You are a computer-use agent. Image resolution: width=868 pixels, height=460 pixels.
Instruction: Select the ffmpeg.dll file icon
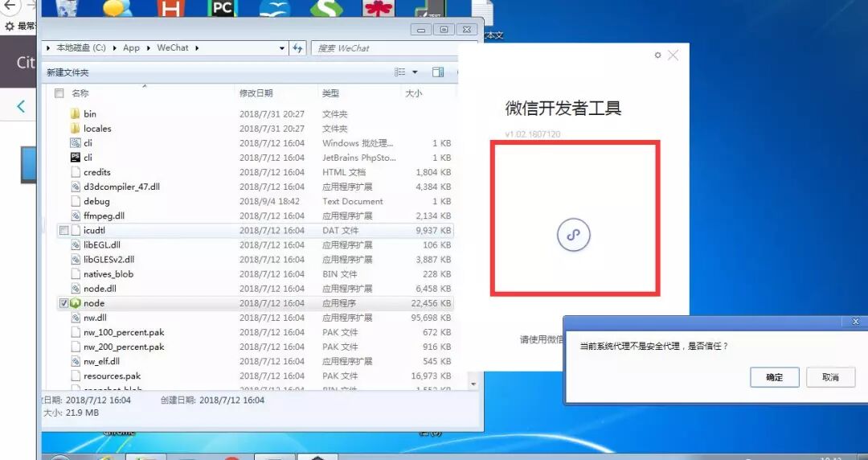76,216
